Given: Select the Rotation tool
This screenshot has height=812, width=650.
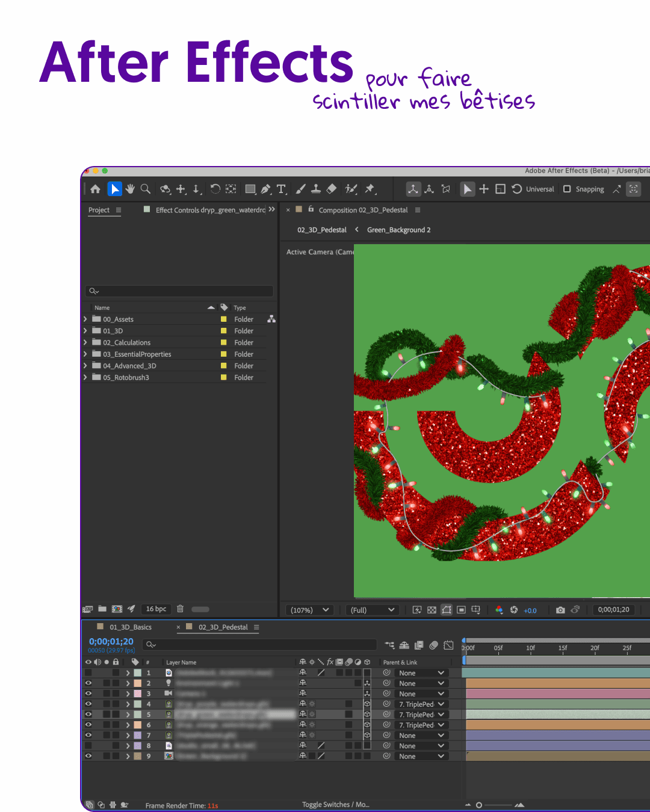Looking at the screenshot, I should click(x=215, y=189).
